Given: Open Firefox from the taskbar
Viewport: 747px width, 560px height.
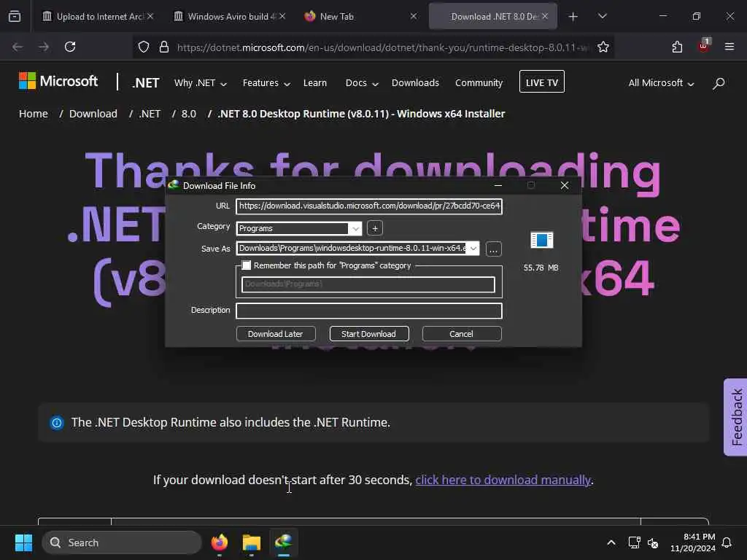Looking at the screenshot, I should (x=220, y=542).
